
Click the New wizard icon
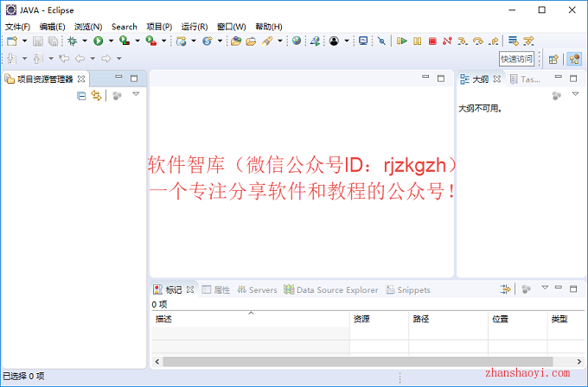click(x=12, y=41)
